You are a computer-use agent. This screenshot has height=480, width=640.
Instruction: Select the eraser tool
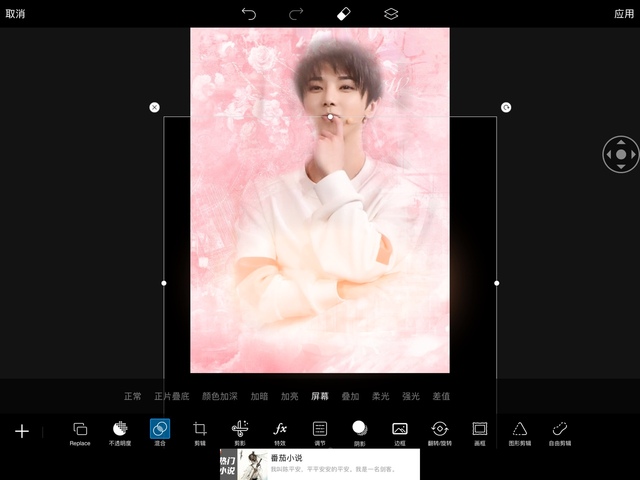(343, 14)
